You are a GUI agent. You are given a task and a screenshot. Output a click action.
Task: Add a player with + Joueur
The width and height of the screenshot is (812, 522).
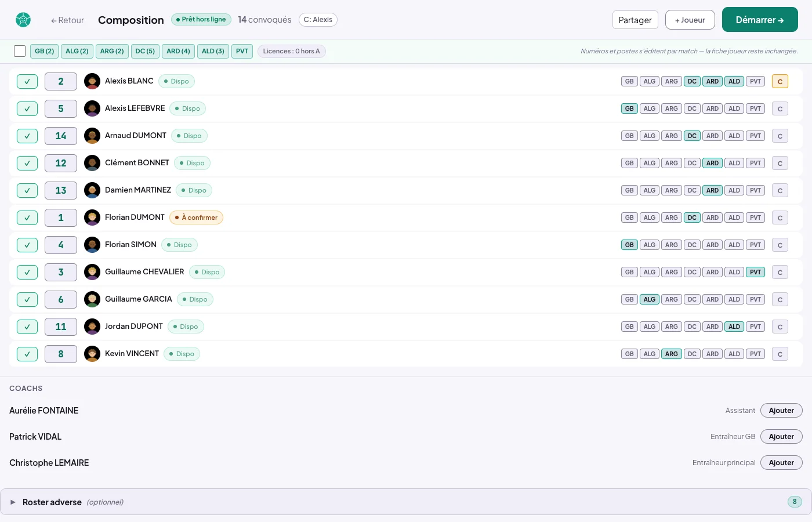point(690,20)
